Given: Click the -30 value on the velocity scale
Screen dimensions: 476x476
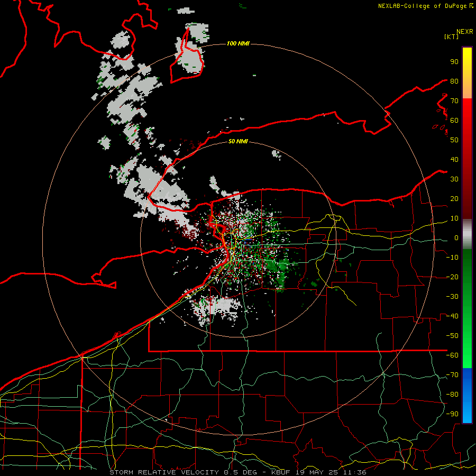Looking at the screenshot, I should (x=452, y=297).
